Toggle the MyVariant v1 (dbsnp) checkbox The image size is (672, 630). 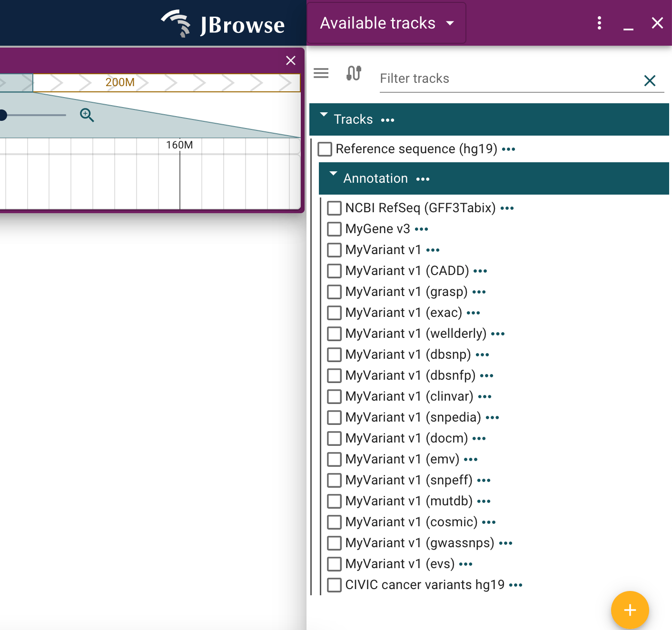pos(335,354)
